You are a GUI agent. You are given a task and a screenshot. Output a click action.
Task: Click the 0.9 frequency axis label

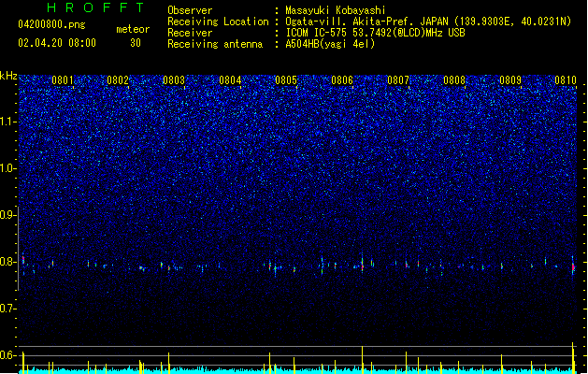click(8, 215)
